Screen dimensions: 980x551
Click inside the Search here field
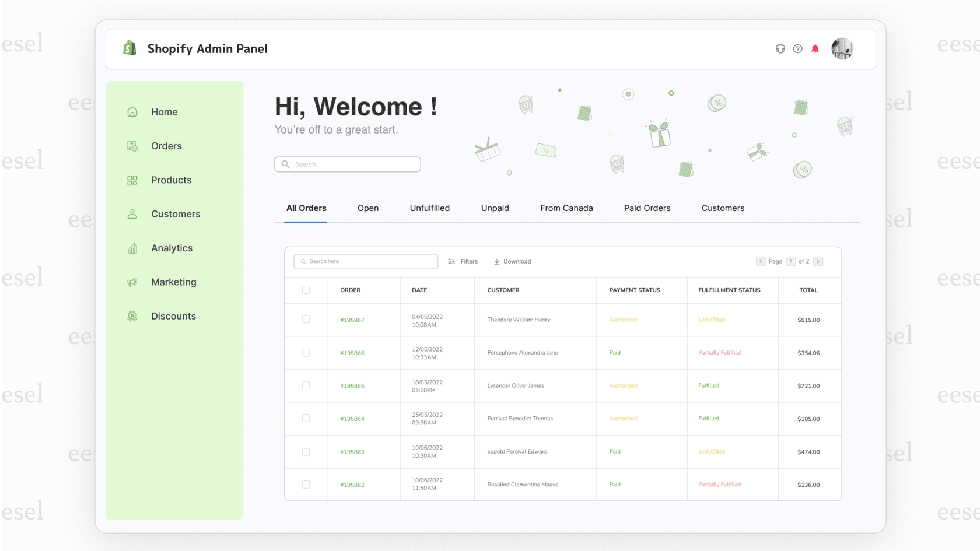(366, 261)
